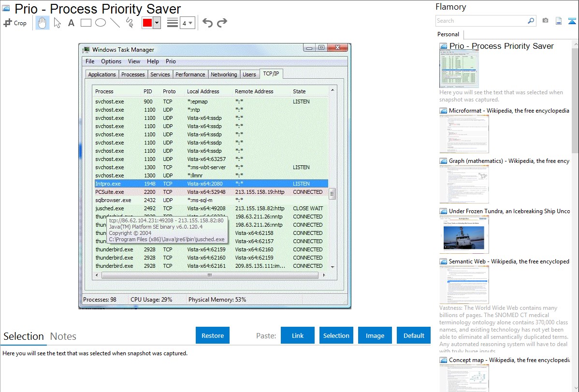Click the Paste Selection button
Screen dimensions: 579x392
(336, 335)
